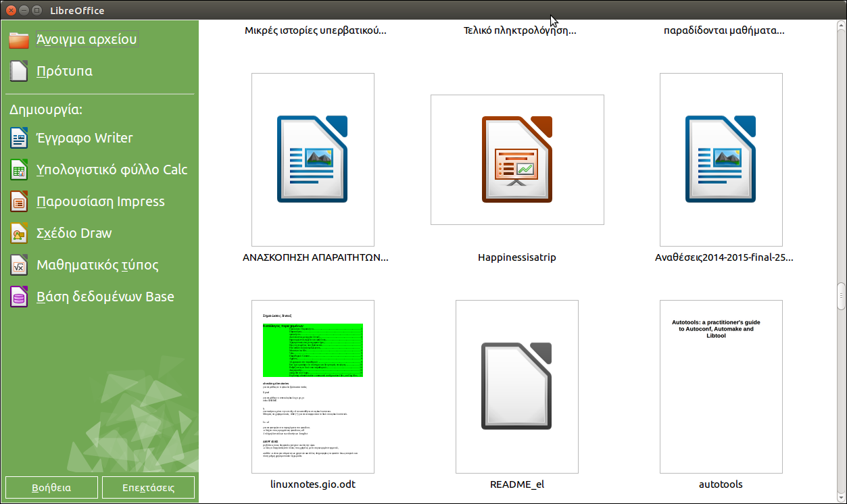This screenshot has height=504, width=847.
Task: Click the LibreOffice title bar menu icon
Action: tap(9, 10)
